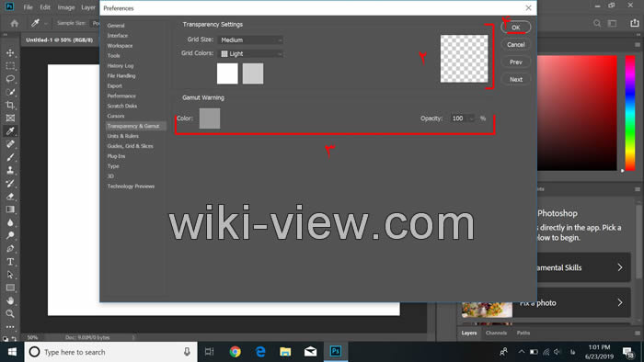This screenshot has height=362, width=644.
Task: Open the Grid Size dropdown
Action: point(250,40)
